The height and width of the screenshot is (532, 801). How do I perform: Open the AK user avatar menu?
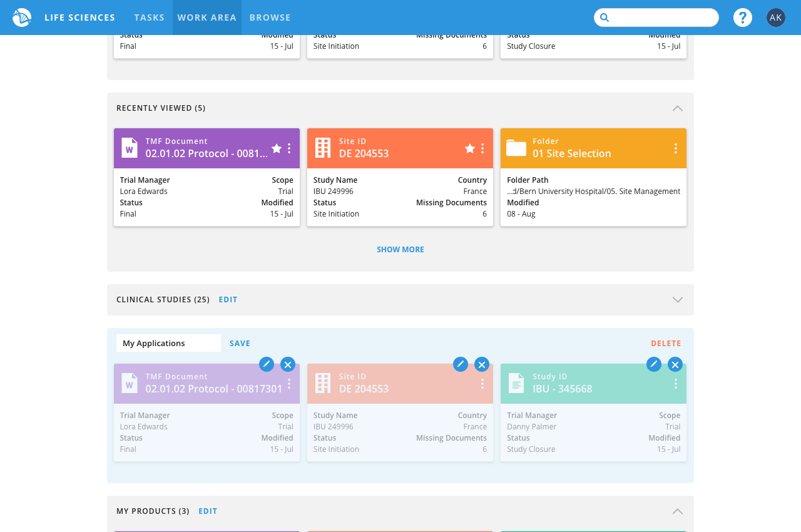[776, 18]
